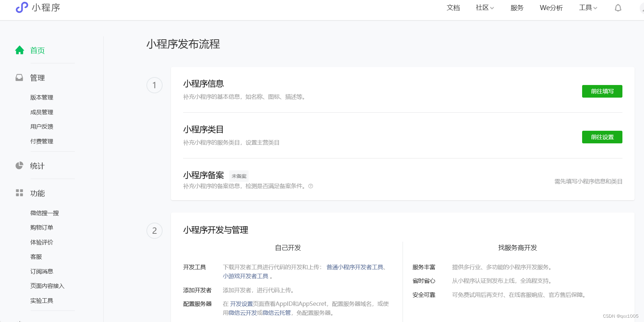Open the 服务 top menu
644x322 pixels.
point(517,8)
